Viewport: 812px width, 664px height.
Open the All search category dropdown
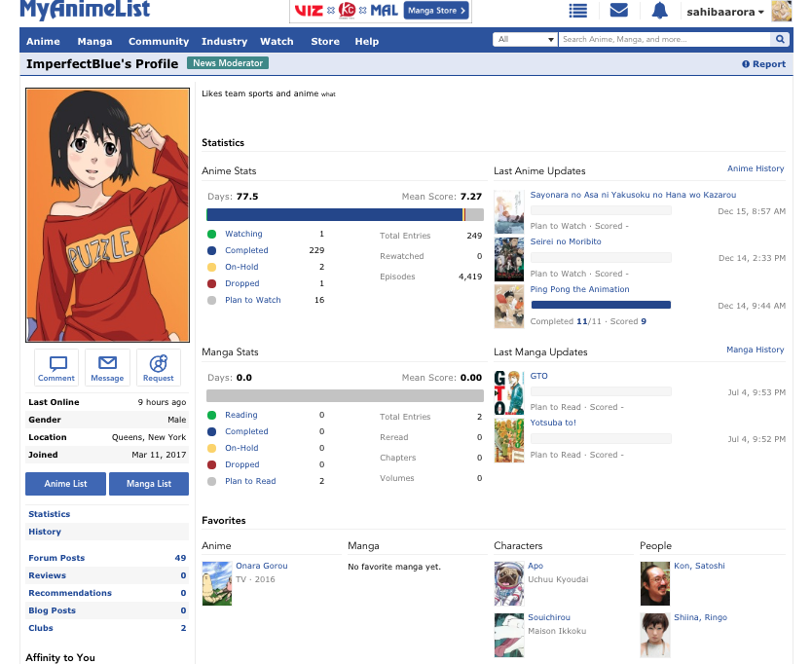525,39
